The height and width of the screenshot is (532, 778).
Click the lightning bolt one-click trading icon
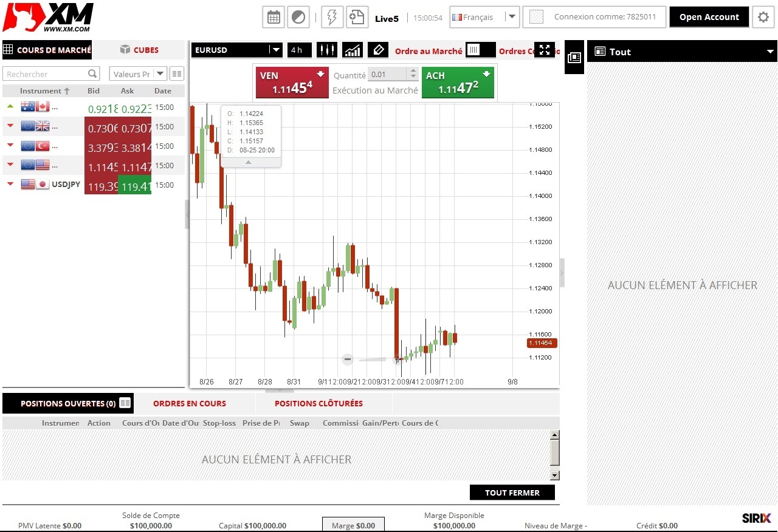332,17
